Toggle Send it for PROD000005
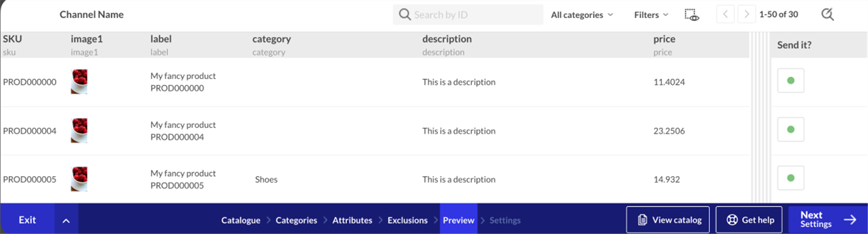This screenshot has height=234, width=868. (x=790, y=178)
